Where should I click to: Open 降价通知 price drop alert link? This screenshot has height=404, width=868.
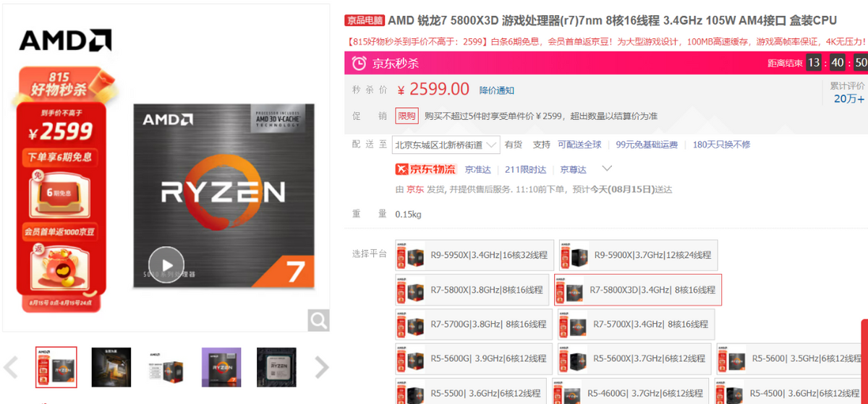(x=497, y=90)
